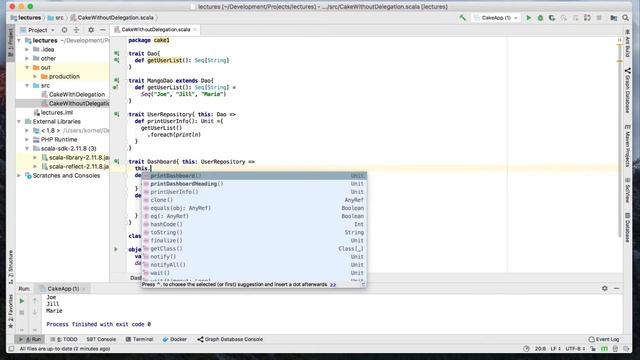Click the stop square in Run panel

tap(22, 313)
